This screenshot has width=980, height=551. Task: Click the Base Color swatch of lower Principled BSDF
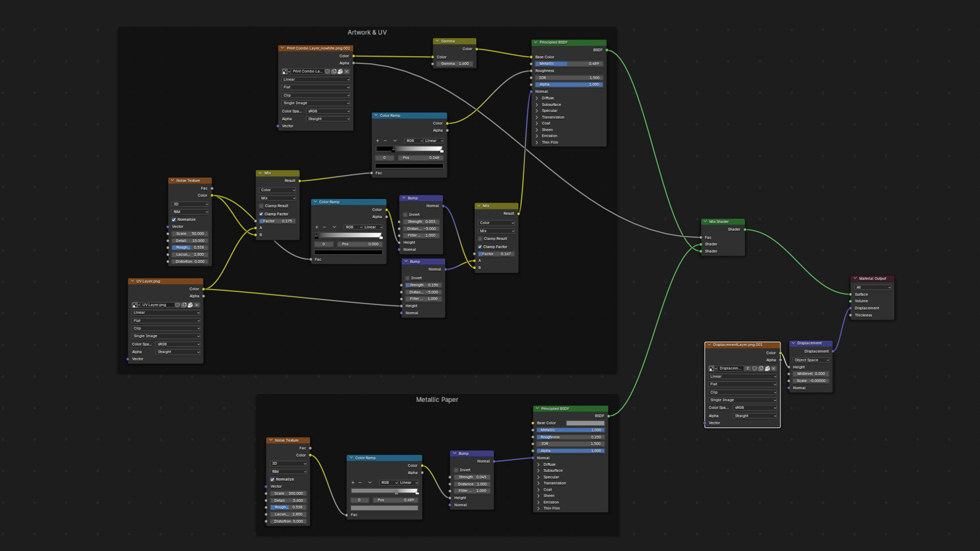coord(585,423)
